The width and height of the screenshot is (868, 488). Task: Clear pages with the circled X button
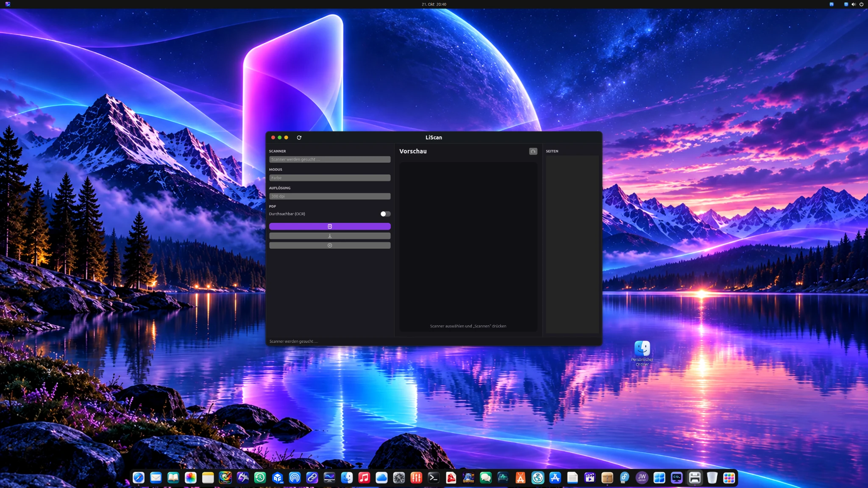point(330,245)
